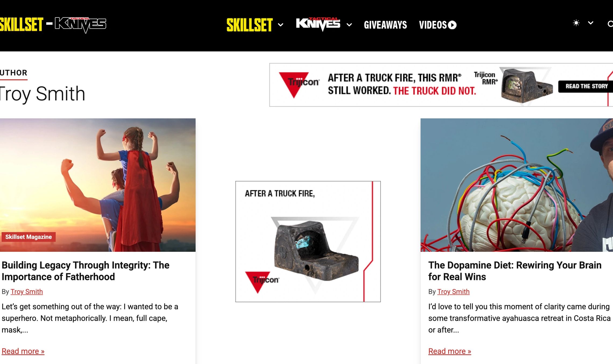This screenshot has width=613, height=364.
Task: Select the Skillset Magazine category tag
Action: pyautogui.click(x=28, y=237)
